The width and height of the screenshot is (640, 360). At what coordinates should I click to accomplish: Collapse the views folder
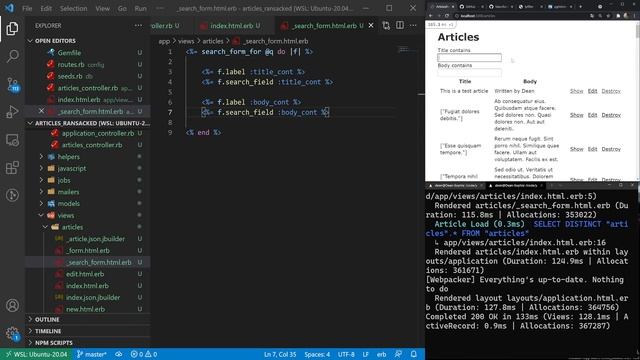(65, 215)
